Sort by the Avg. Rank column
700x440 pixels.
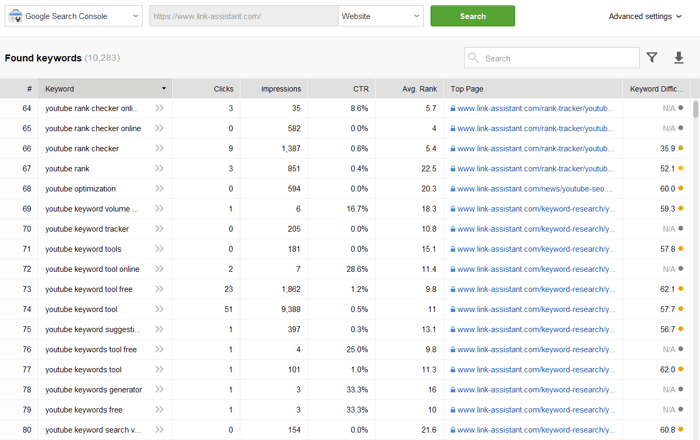point(410,89)
